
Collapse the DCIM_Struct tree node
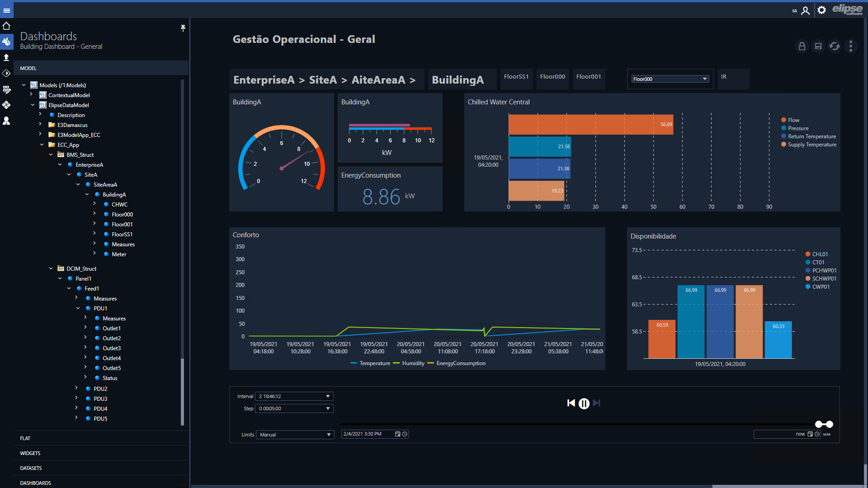tap(51, 269)
